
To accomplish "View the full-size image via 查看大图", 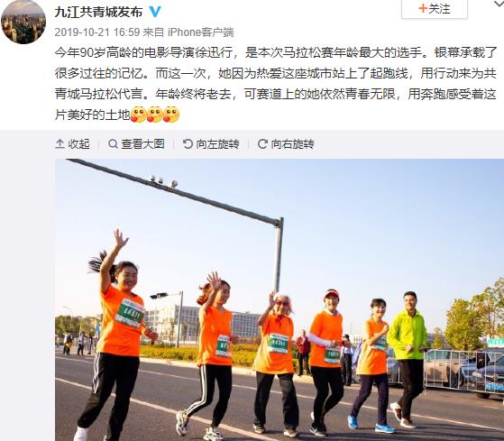I will click(x=137, y=144).
